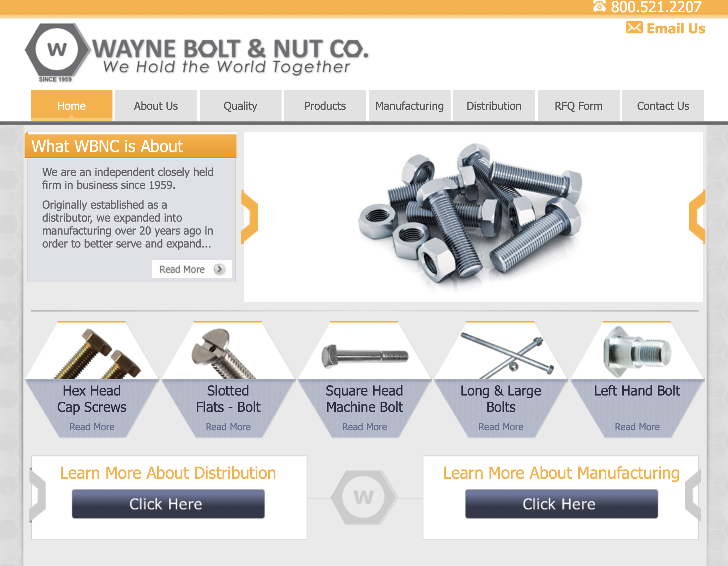Click the Email Us link

tap(676, 29)
